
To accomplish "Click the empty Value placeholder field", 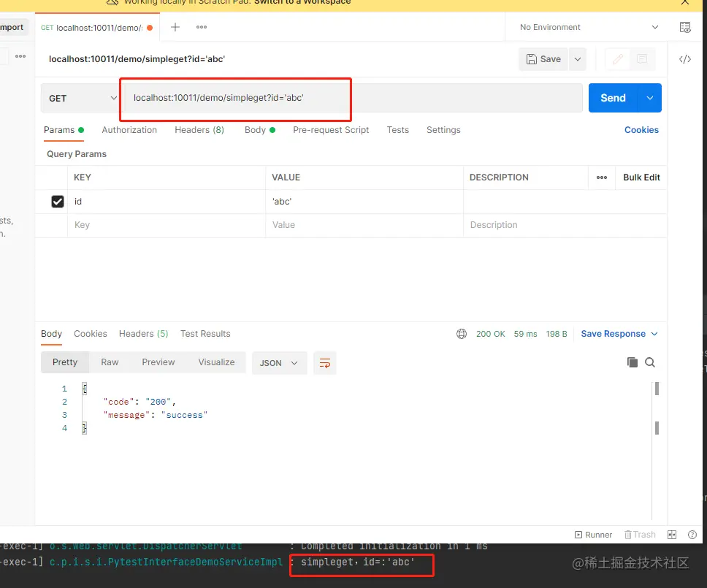I will [364, 225].
